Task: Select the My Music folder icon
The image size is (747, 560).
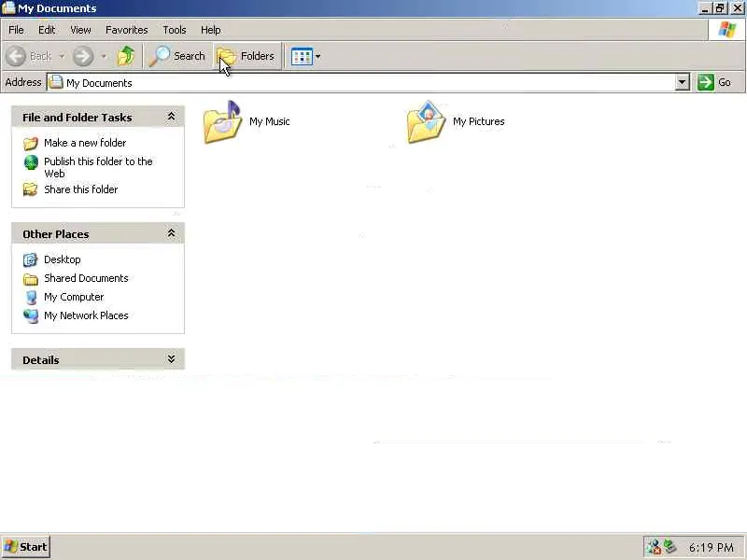Action: (x=222, y=122)
